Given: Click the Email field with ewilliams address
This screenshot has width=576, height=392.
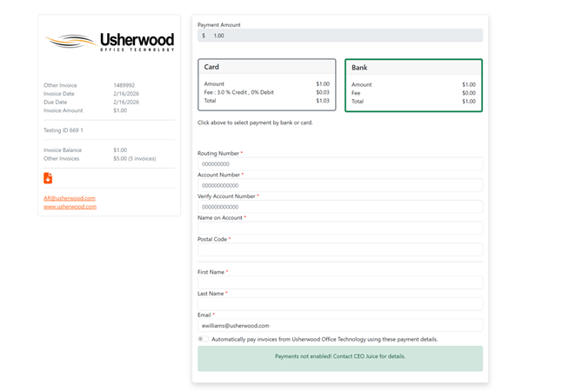Looking at the screenshot, I should tap(339, 325).
